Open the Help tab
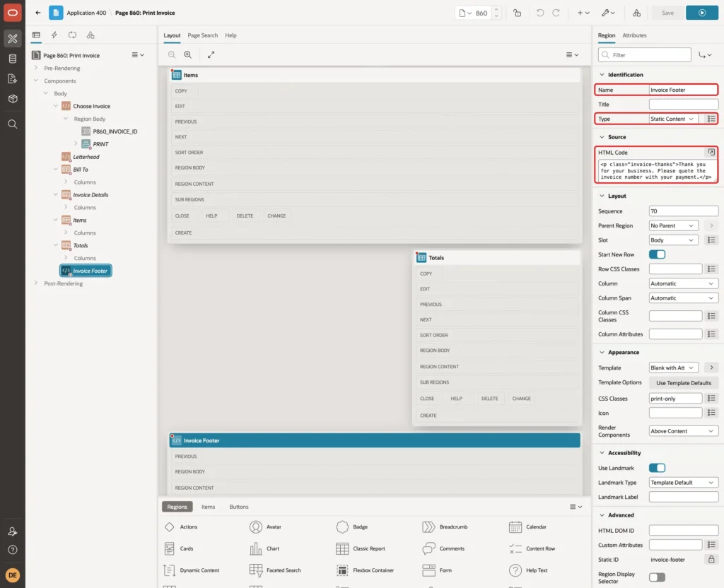Image resolution: width=724 pixels, height=588 pixels. click(231, 35)
